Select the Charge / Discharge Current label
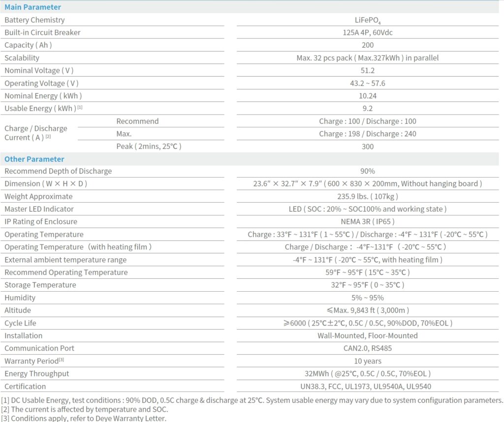The width and height of the screenshot is (504, 422). (x=35, y=133)
